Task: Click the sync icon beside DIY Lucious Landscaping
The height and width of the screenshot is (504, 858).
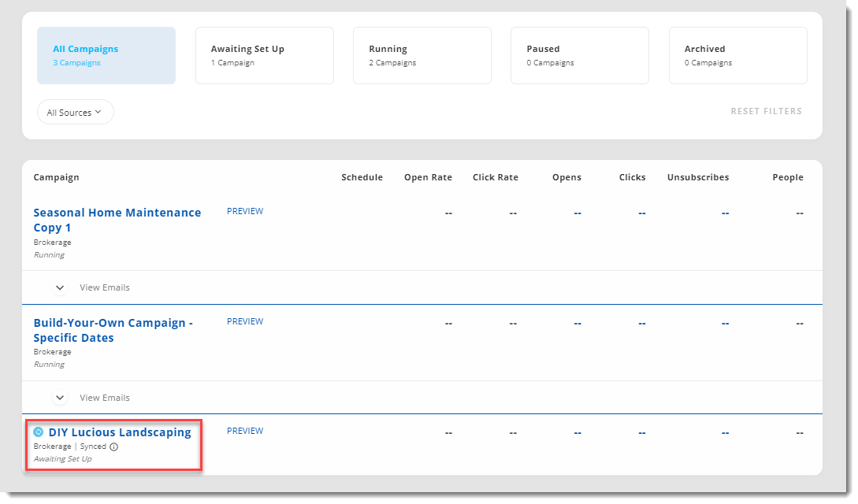Action: [x=39, y=432]
